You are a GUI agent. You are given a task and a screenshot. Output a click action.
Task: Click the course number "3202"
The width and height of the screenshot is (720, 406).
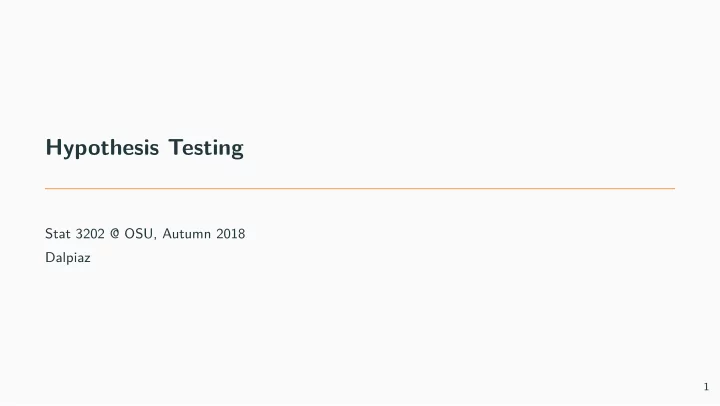[x=90, y=234]
